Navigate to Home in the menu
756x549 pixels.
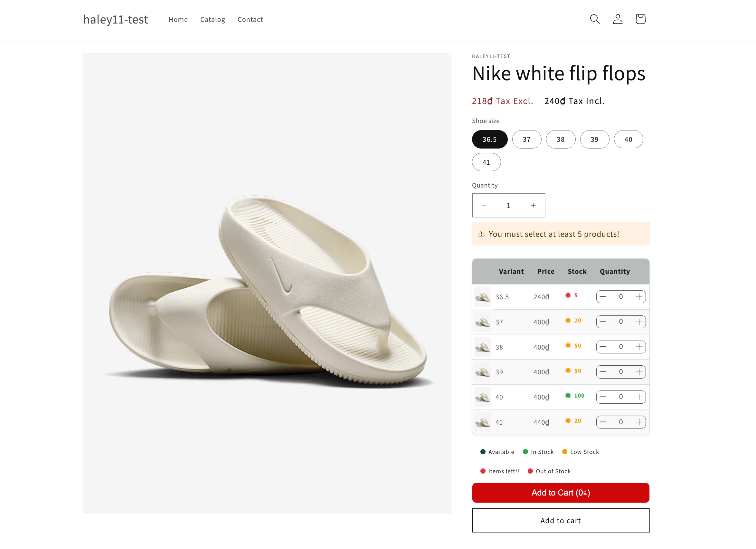tap(178, 20)
